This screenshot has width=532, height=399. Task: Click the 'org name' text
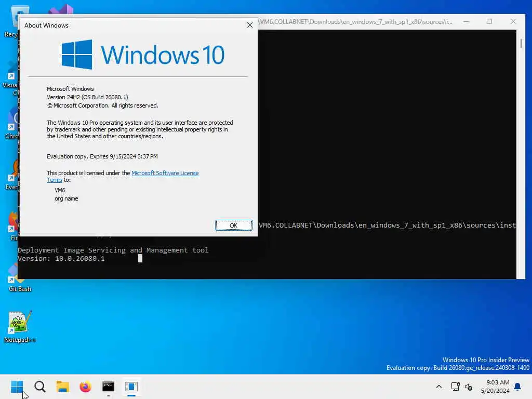(x=66, y=198)
